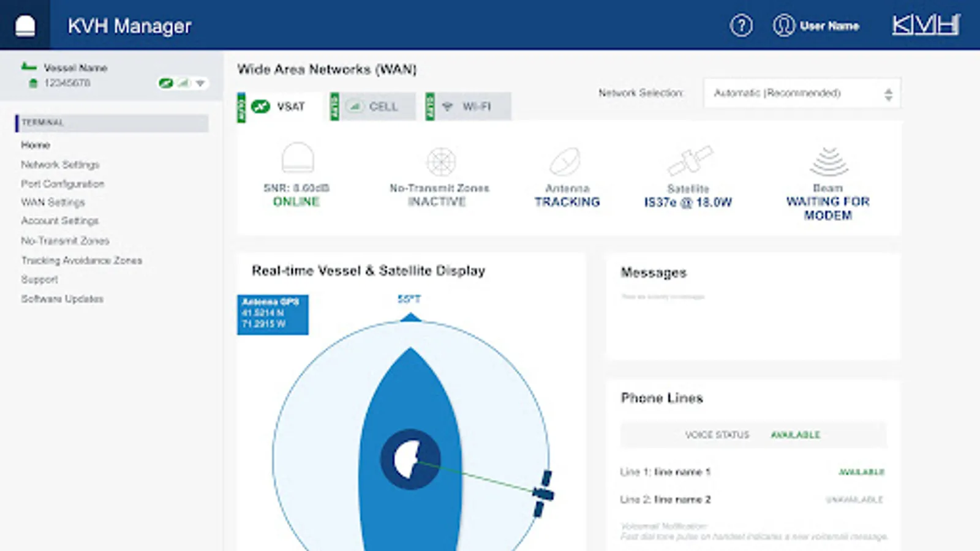Click the signal bars icon on the CELL tab

click(355, 107)
